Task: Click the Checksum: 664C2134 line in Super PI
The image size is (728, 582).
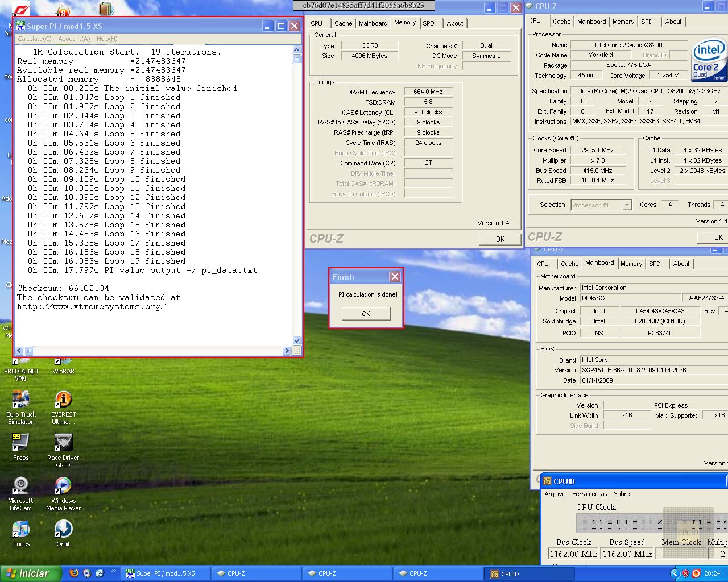Action: click(x=63, y=288)
